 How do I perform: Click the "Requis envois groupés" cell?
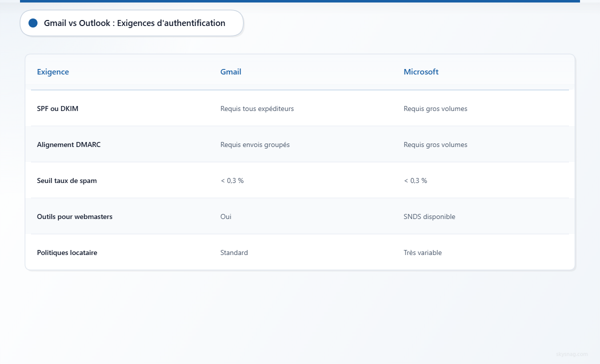[x=255, y=144]
